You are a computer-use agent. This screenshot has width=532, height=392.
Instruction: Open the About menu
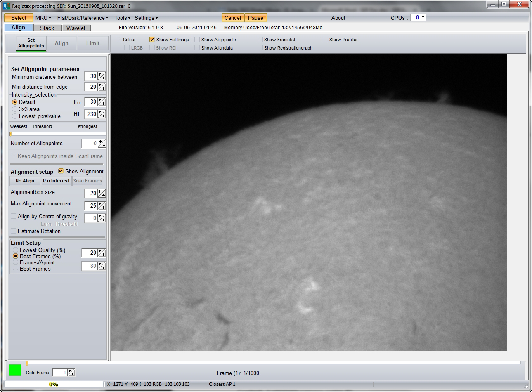pyautogui.click(x=338, y=18)
